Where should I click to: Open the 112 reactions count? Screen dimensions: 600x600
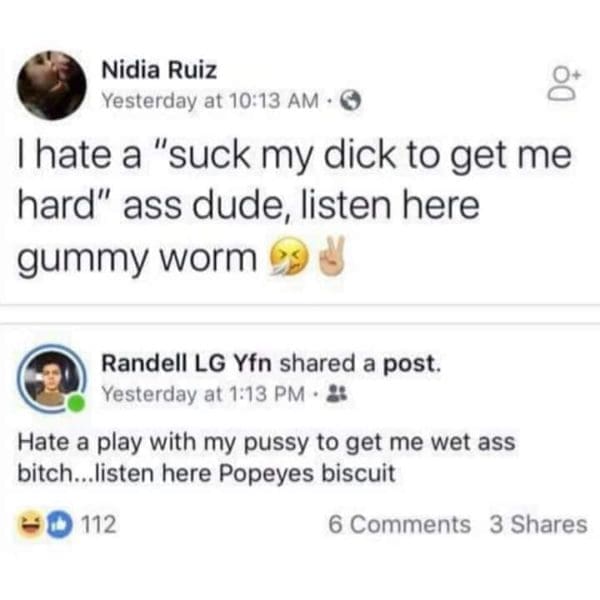[x=99, y=524]
